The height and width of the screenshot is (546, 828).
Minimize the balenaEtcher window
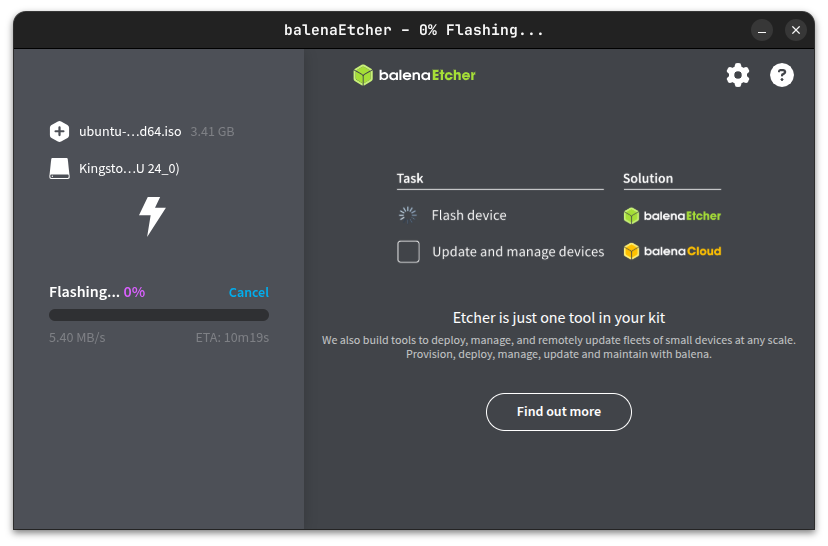click(761, 30)
